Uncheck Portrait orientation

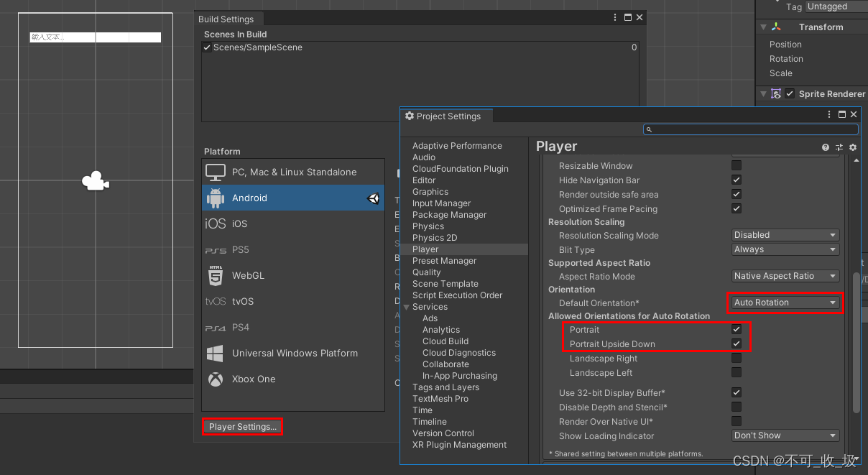[737, 330]
